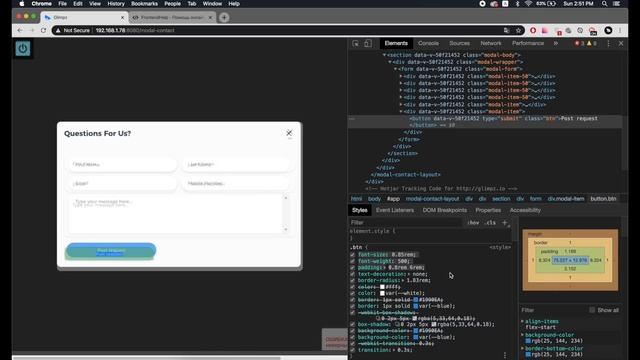Open color picker for border var(--blue) swatch

[416, 306]
